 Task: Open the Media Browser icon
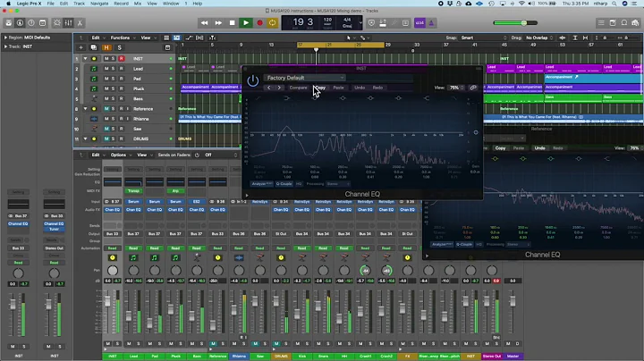635,23
